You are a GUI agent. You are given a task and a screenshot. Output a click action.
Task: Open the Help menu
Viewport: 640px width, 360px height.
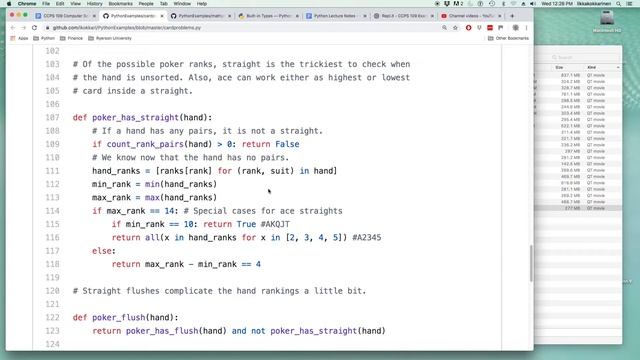pos(202,4)
